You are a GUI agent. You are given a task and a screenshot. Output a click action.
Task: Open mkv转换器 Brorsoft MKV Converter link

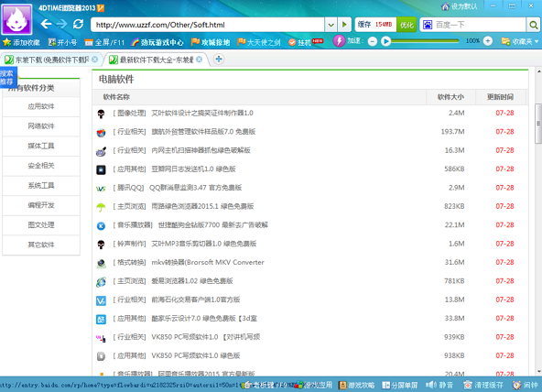click(x=208, y=262)
